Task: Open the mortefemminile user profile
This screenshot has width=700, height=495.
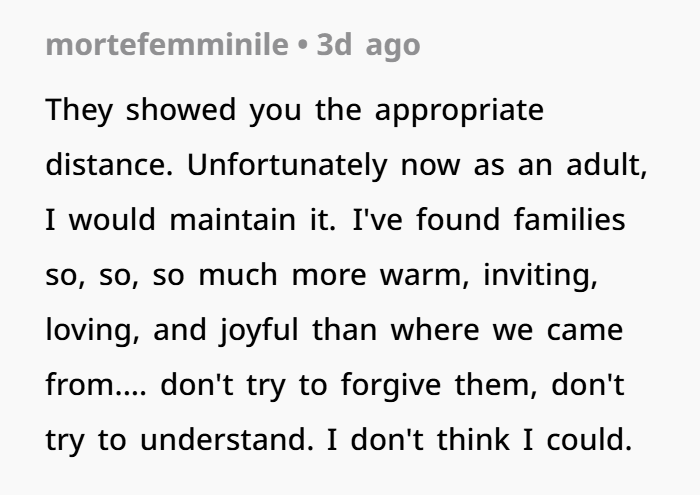Action: coord(167,45)
